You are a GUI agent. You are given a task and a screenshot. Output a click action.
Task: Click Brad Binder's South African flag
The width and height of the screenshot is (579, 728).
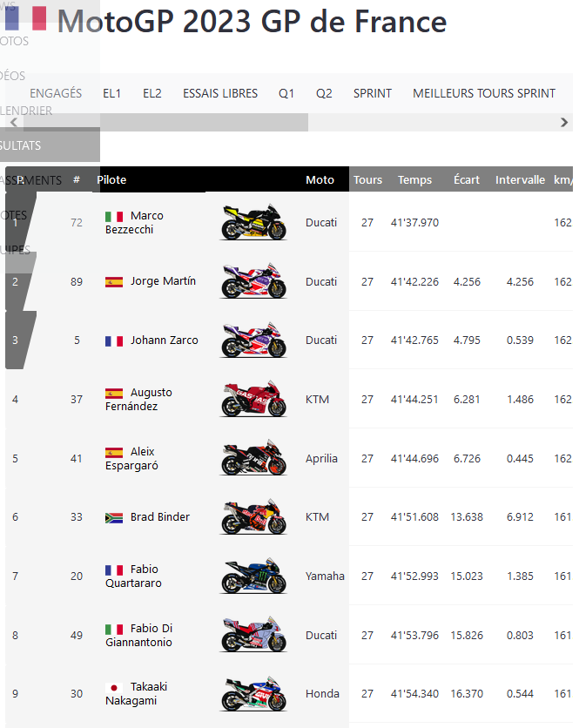pos(114,517)
